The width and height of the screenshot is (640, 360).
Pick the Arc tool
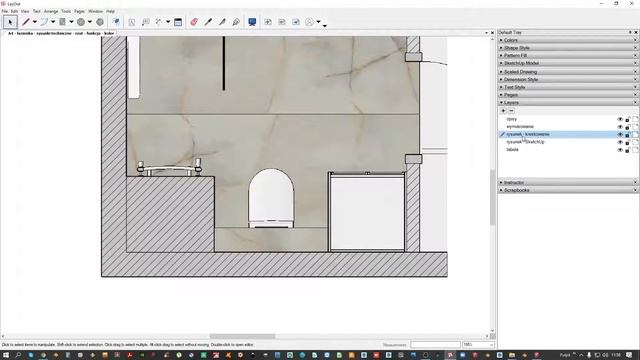44,22
